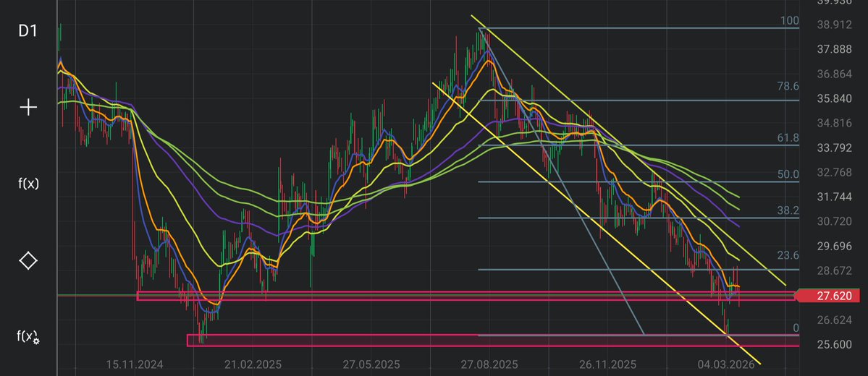Click the 34.816 price axis label
This screenshot has width=868, height=376.
pos(834,123)
